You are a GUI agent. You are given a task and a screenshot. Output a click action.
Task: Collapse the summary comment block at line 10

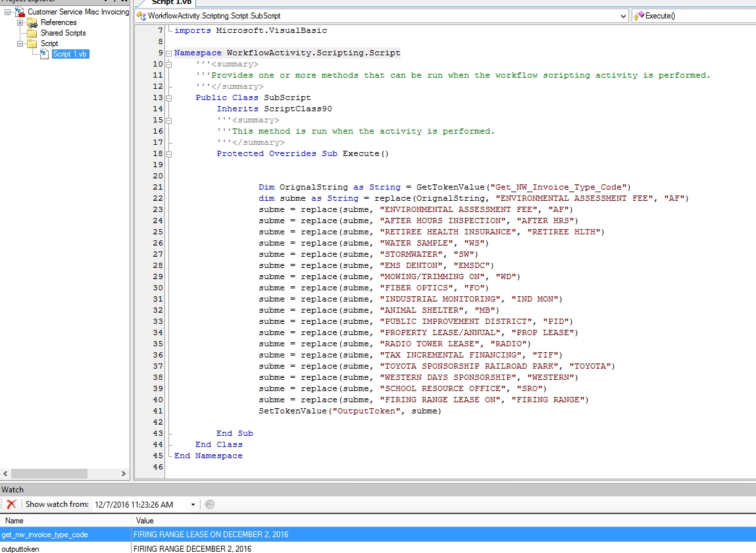168,64
